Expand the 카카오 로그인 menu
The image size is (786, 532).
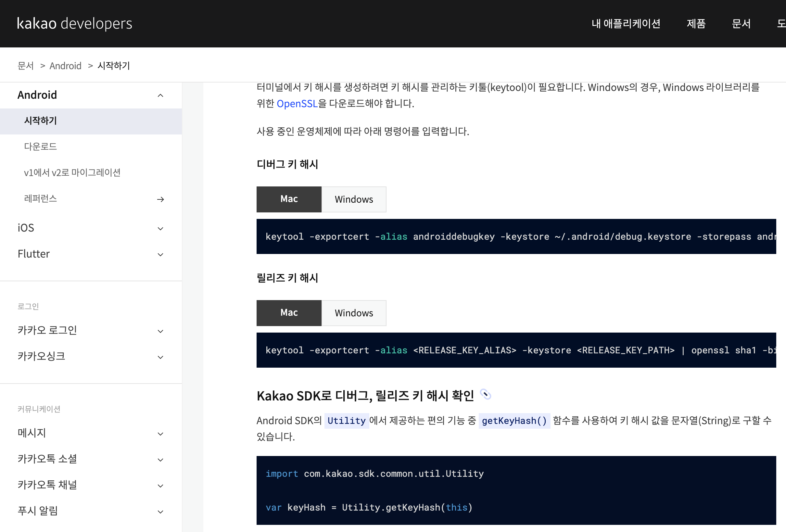click(160, 331)
